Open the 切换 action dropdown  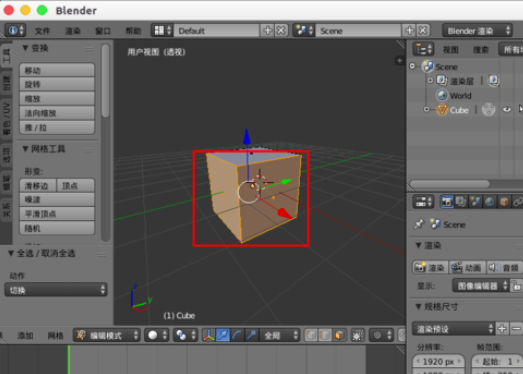(56, 290)
